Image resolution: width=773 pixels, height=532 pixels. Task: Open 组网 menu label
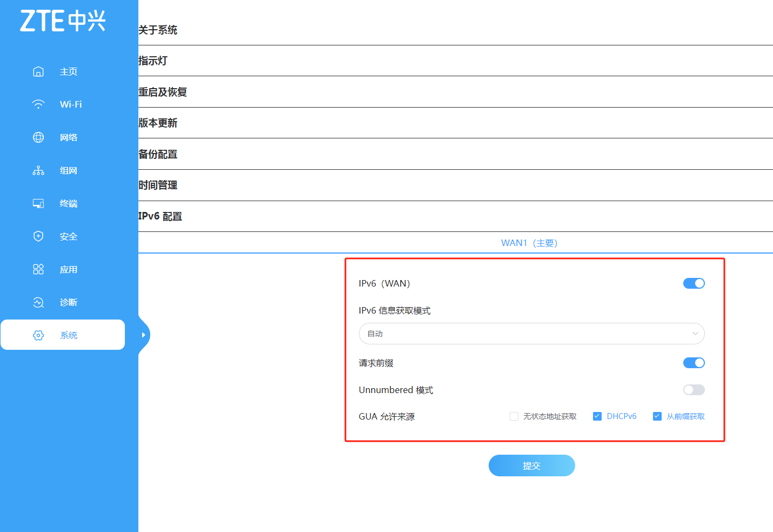pos(69,170)
